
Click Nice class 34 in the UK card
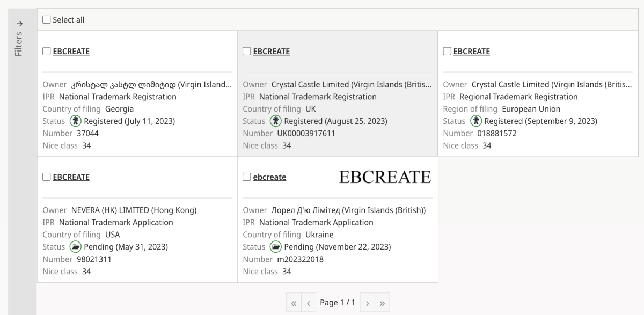pyautogui.click(x=287, y=145)
